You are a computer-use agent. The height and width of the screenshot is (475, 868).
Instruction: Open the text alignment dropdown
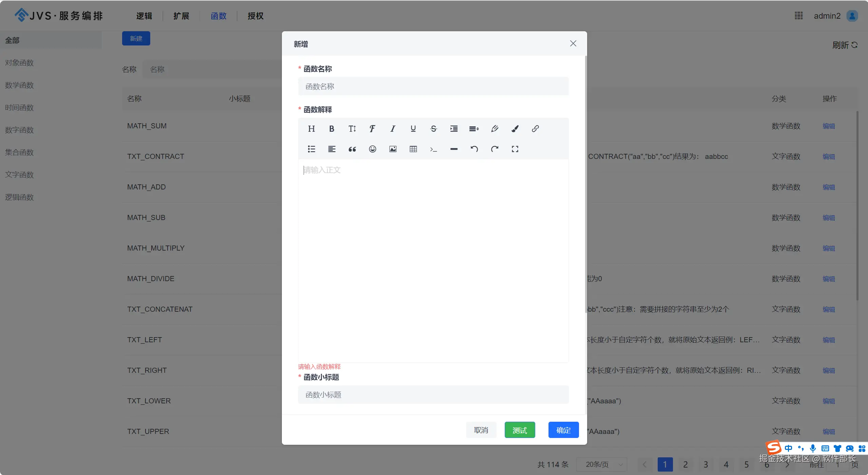point(332,149)
